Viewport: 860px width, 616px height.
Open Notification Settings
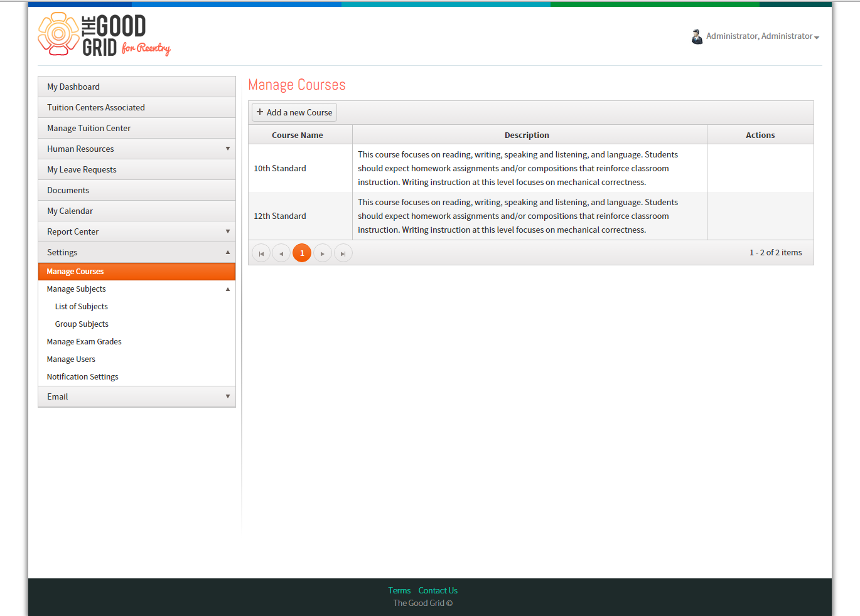click(137, 377)
